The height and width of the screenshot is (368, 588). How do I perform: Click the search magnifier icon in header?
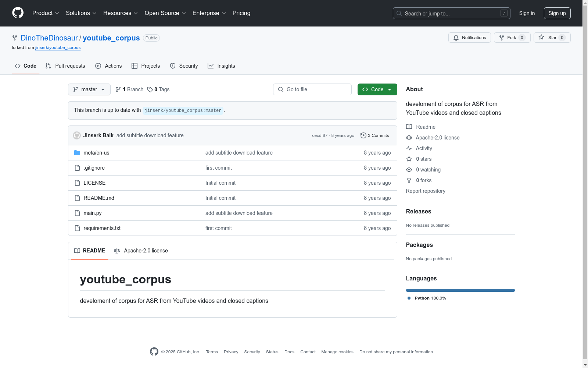(x=399, y=13)
